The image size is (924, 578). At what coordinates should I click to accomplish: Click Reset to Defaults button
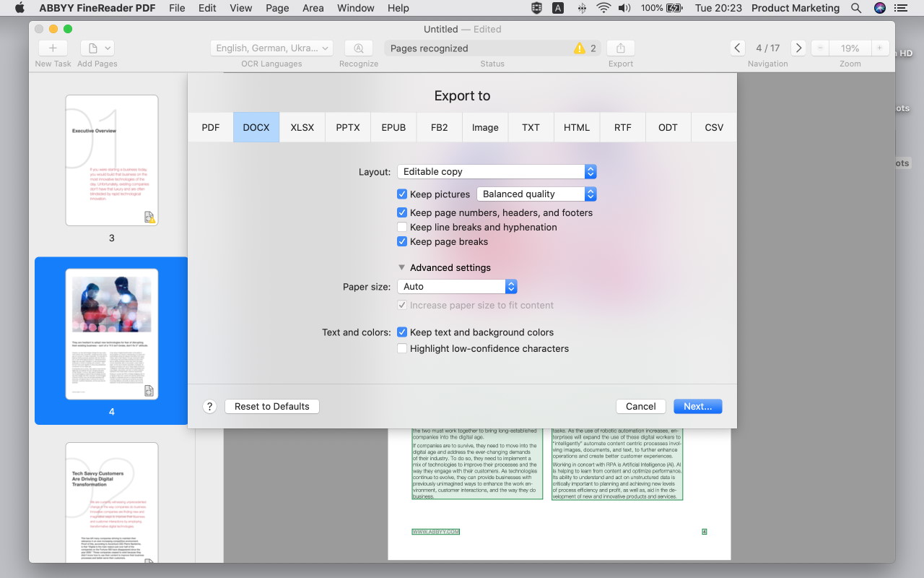pos(271,406)
